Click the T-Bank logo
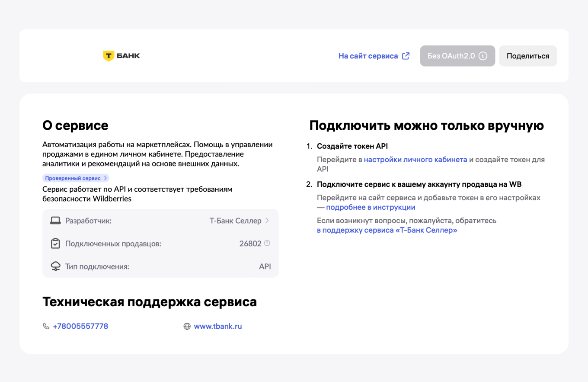 121,55
